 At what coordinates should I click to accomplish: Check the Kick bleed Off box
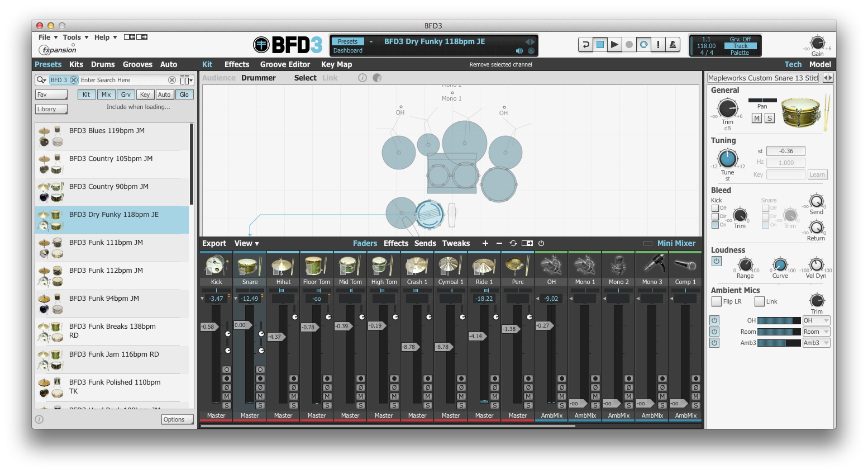coord(715,208)
